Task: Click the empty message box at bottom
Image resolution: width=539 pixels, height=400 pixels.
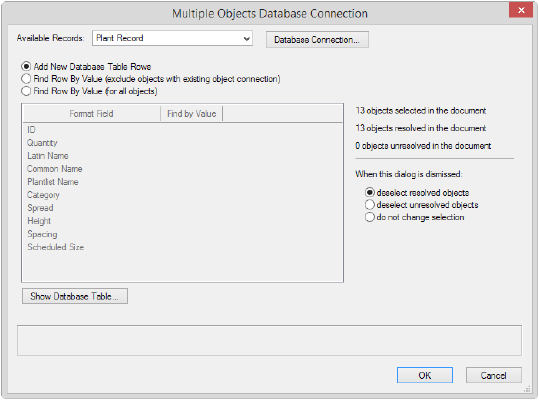Action: point(269,340)
